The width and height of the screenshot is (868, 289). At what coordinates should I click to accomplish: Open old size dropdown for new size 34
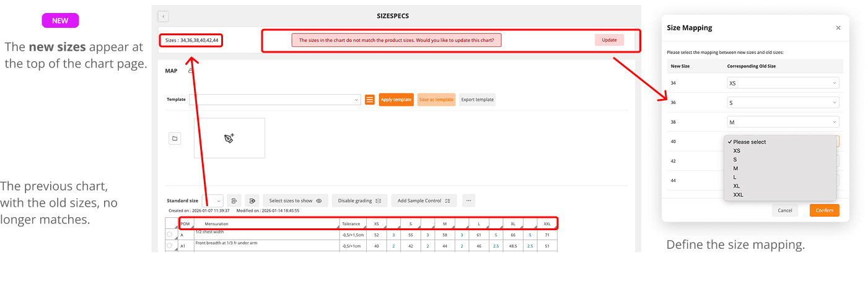[x=783, y=83]
